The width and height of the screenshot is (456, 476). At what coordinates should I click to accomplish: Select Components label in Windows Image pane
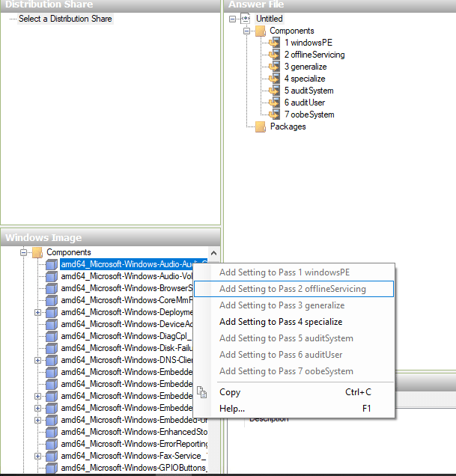point(69,252)
